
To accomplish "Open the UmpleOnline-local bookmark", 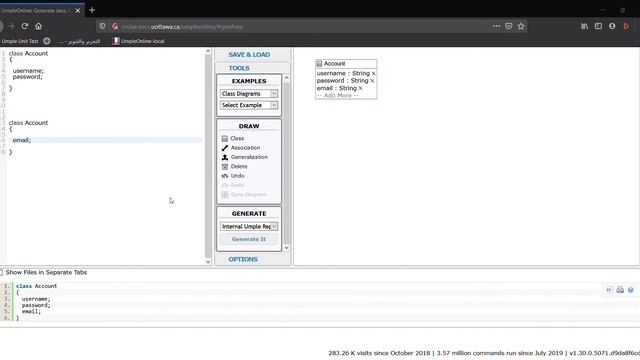I will click(x=138, y=41).
